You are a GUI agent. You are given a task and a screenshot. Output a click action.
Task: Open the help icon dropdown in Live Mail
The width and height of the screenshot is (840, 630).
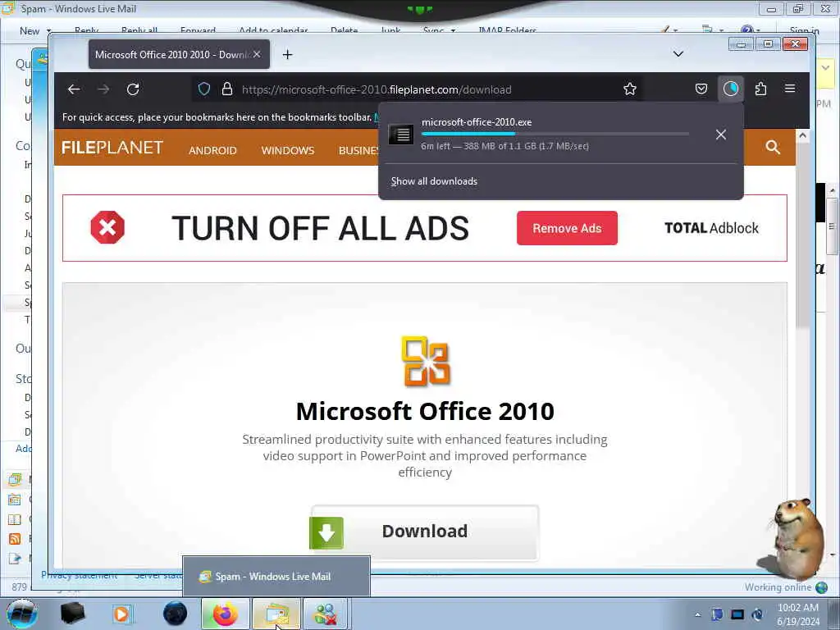(x=750, y=30)
